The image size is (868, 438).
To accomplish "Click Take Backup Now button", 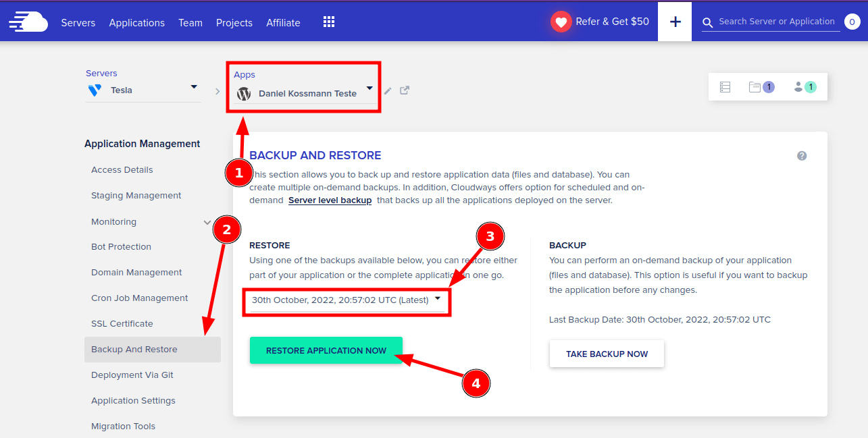I will [x=607, y=354].
